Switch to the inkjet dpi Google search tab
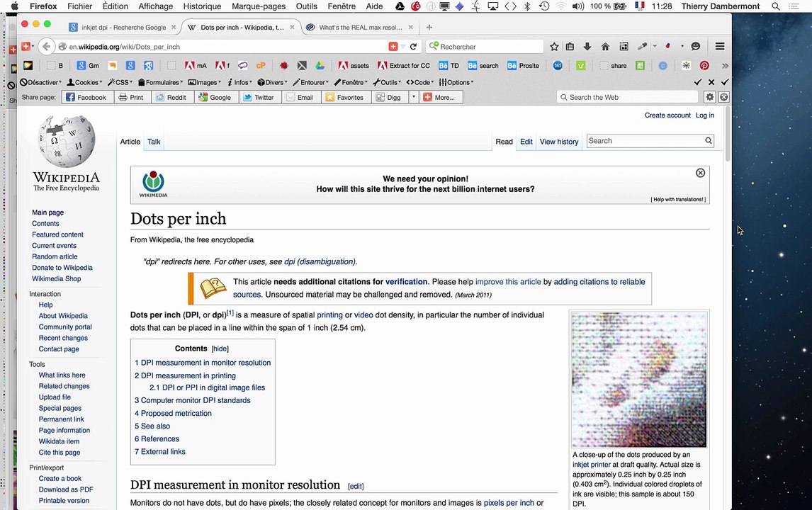 pos(124,28)
